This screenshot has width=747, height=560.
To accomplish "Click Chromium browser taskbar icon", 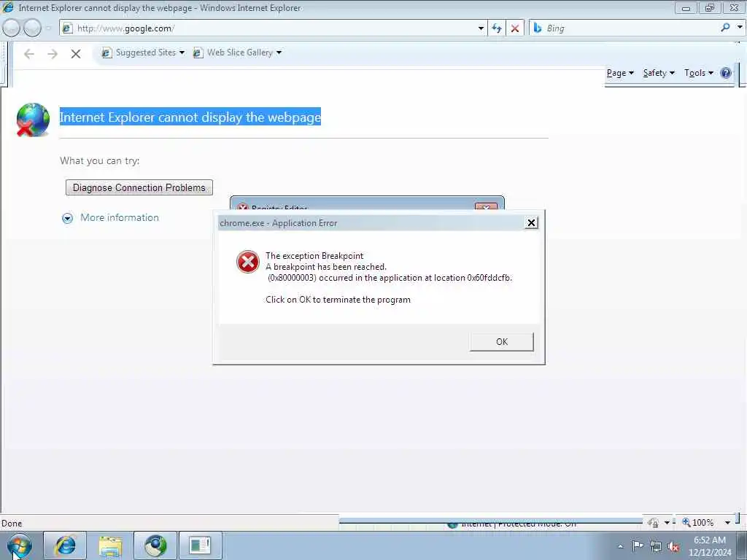I will [x=155, y=545].
